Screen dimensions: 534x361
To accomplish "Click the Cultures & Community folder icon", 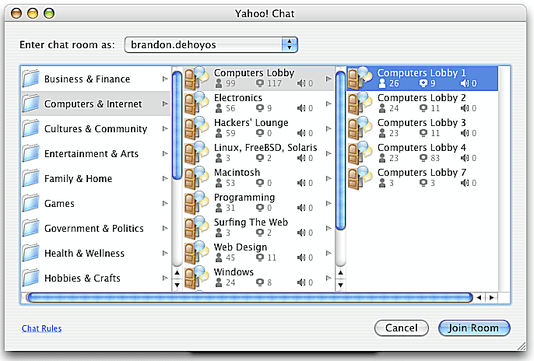I will point(31,128).
